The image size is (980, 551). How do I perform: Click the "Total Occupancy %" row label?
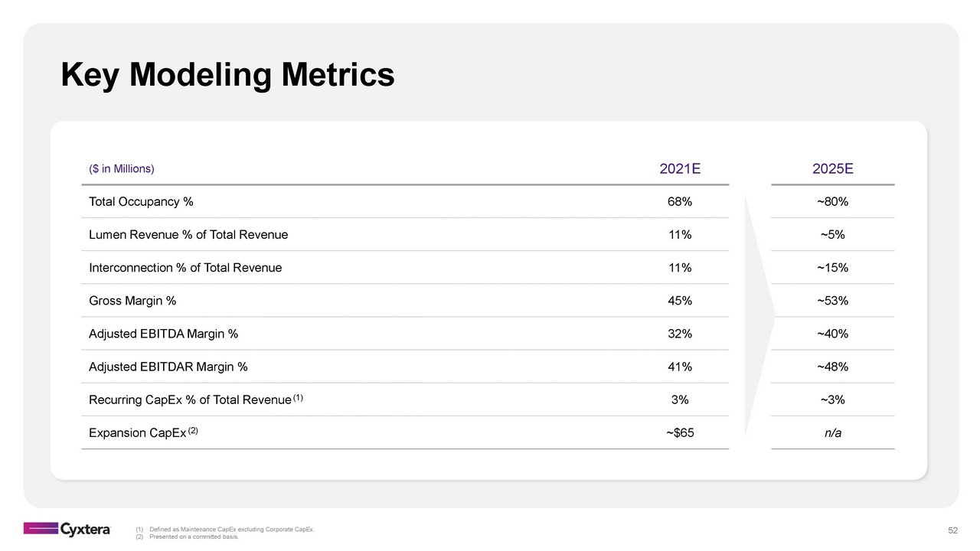click(x=141, y=202)
